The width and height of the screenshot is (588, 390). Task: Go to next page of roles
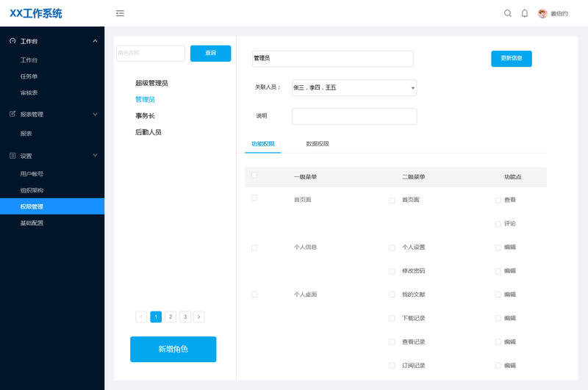click(198, 317)
